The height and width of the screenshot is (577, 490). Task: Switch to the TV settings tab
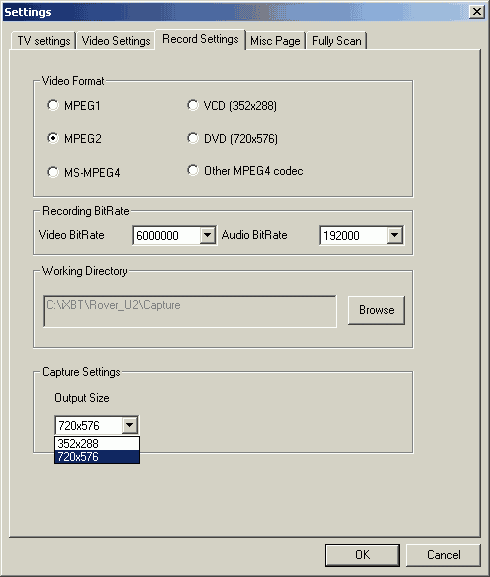tap(43, 40)
